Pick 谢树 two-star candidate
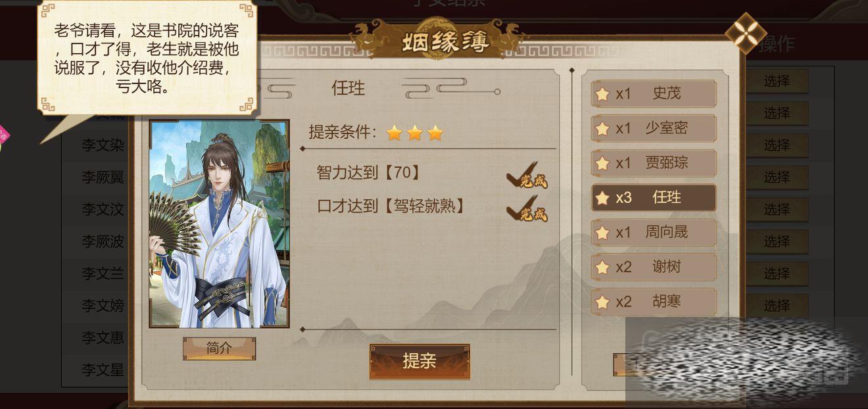This screenshot has width=868, height=409. click(x=654, y=267)
